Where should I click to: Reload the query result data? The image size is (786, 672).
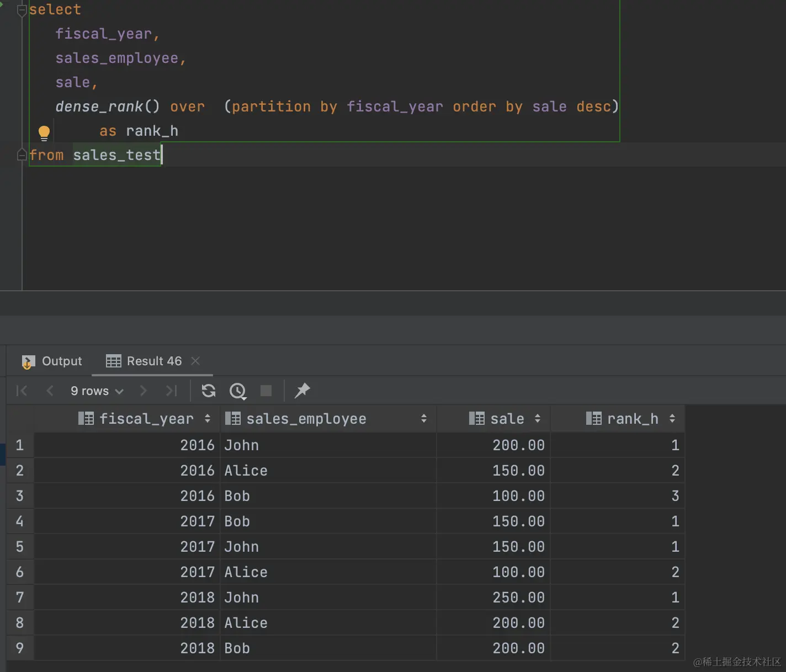pyautogui.click(x=209, y=391)
